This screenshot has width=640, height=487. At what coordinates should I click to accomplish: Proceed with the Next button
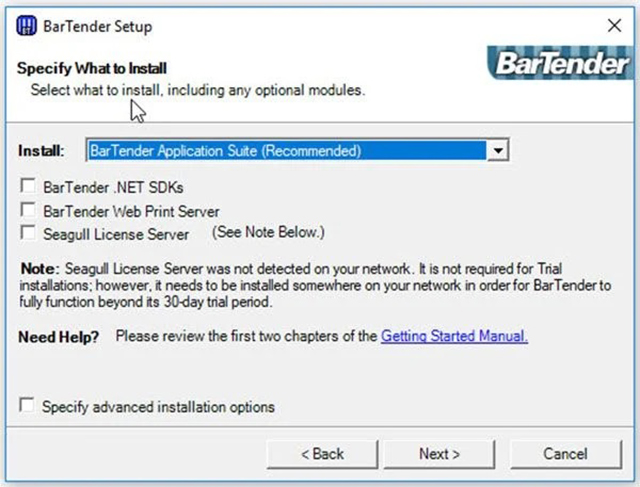point(439,454)
